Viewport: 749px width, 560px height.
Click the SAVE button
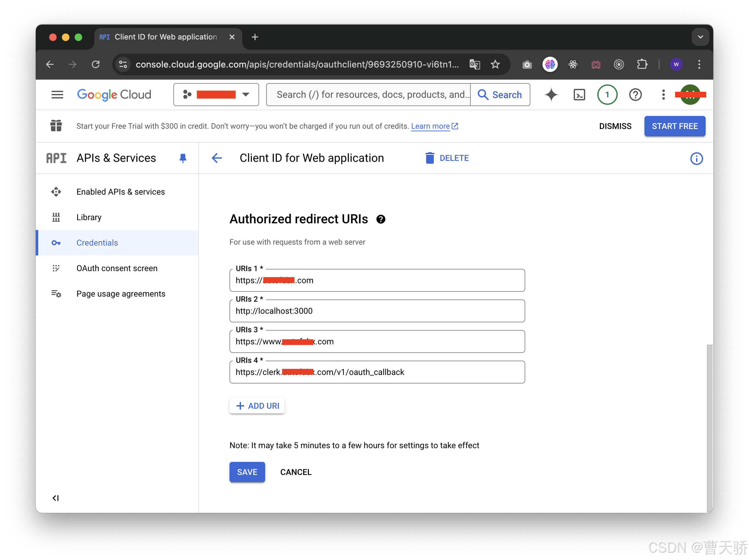[x=247, y=472]
